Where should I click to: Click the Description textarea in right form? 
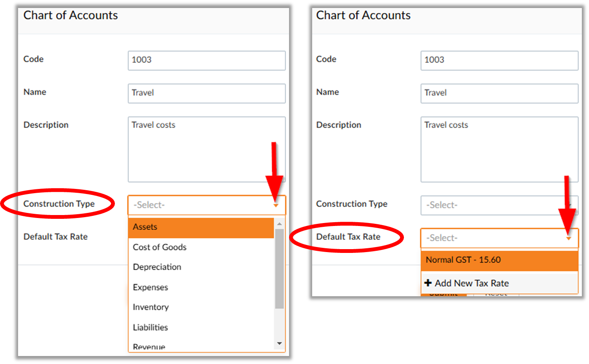tap(499, 149)
